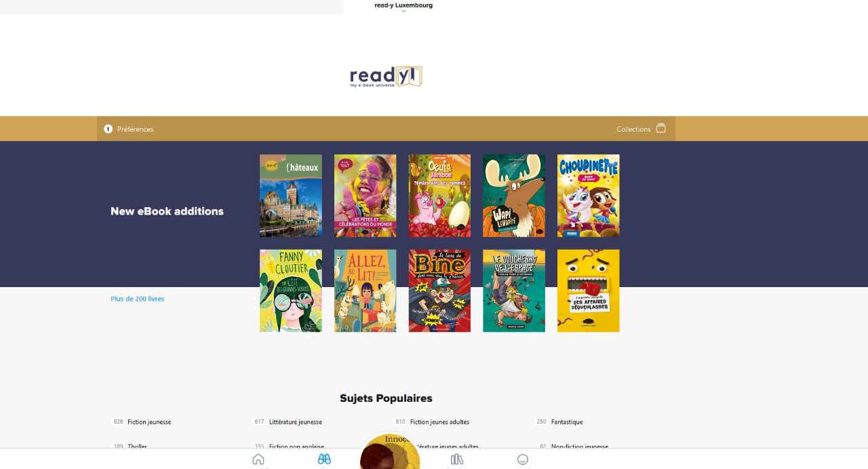Open the Fanny Cloutier book cover

click(x=291, y=290)
